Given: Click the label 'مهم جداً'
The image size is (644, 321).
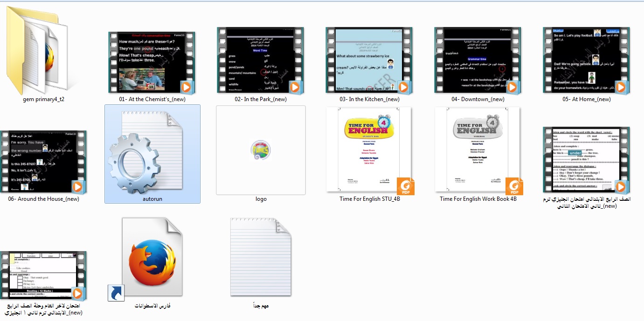Looking at the screenshot, I should click(x=261, y=306).
